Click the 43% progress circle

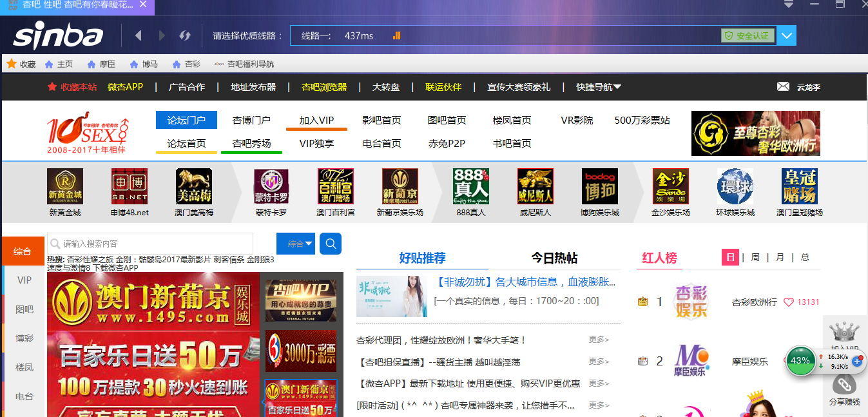(x=800, y=362)
